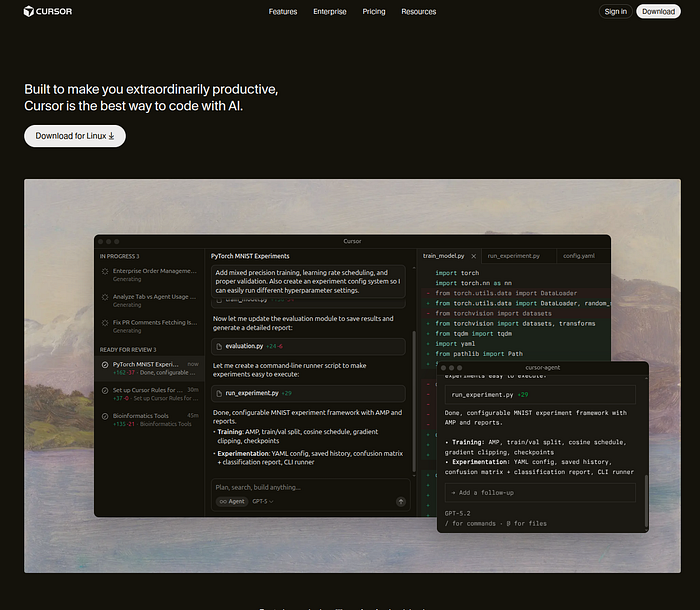Open the Enterprise nav item

[x=330, y=12]
